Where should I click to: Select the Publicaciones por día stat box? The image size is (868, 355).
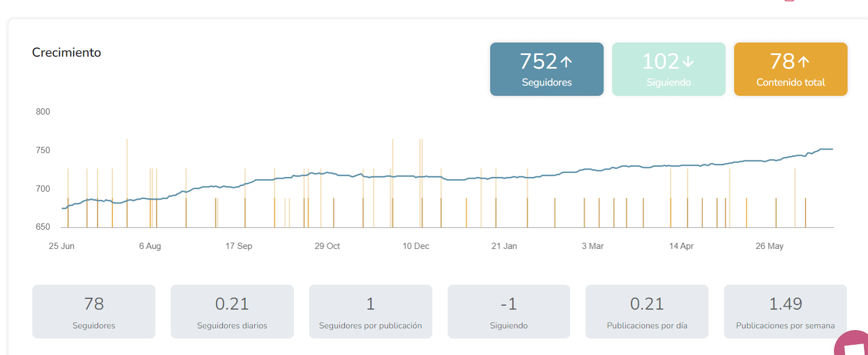pos(647,311)
